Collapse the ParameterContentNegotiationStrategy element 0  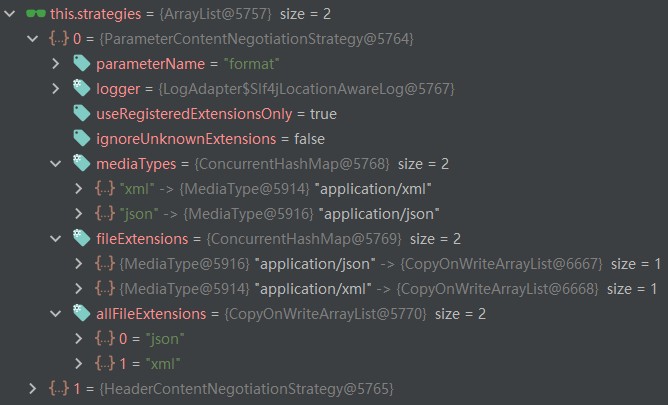[35, 38]
